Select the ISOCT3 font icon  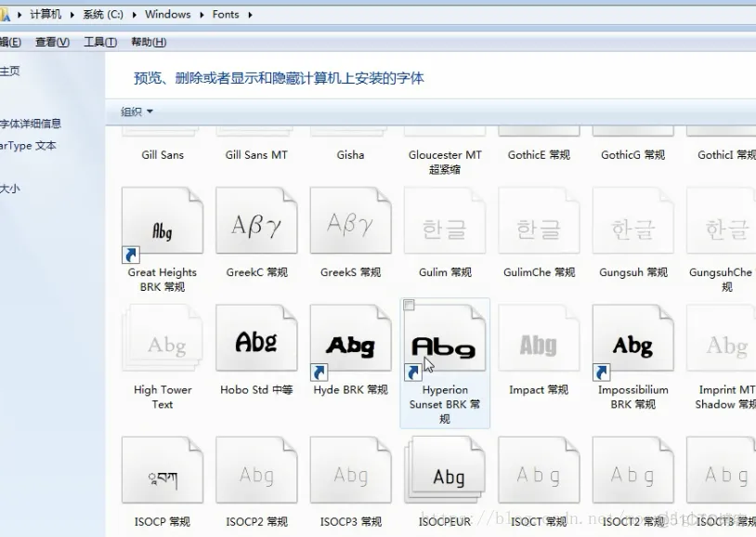[x=722, y=470]
